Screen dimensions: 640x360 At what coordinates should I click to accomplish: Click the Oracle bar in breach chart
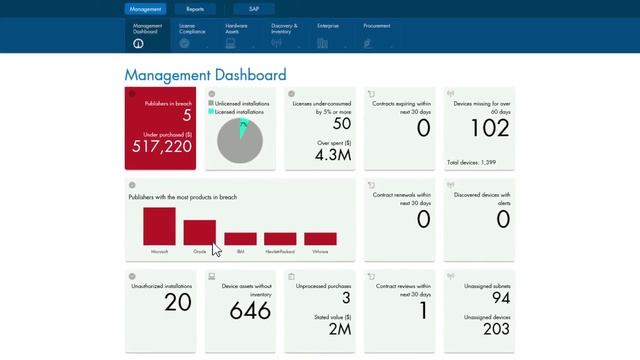pyautogui.click(x=200, y=233)
